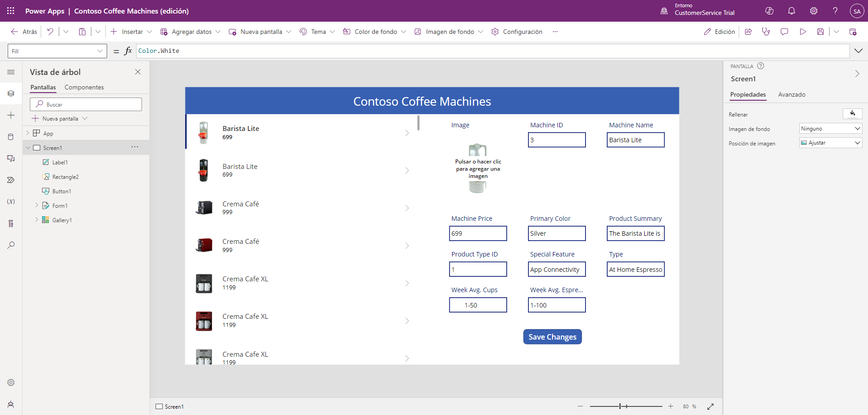Collapse the Screen1 tree item
The height and width of the screenshot is (415, 868).
[28, 148]
